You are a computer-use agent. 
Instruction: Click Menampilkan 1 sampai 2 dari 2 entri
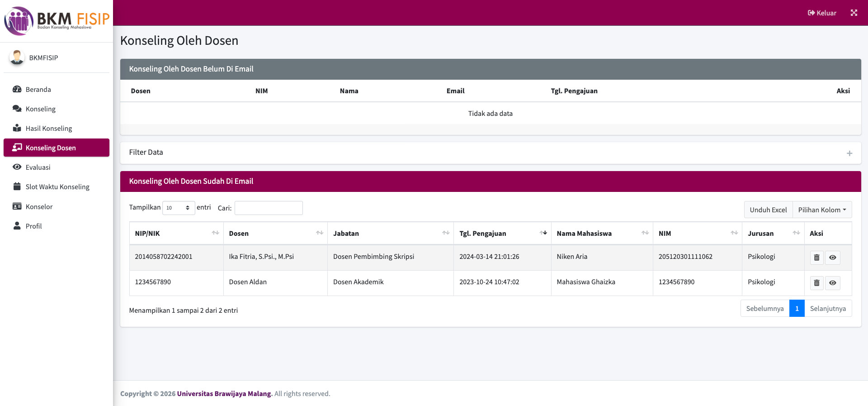pos(183,310)
